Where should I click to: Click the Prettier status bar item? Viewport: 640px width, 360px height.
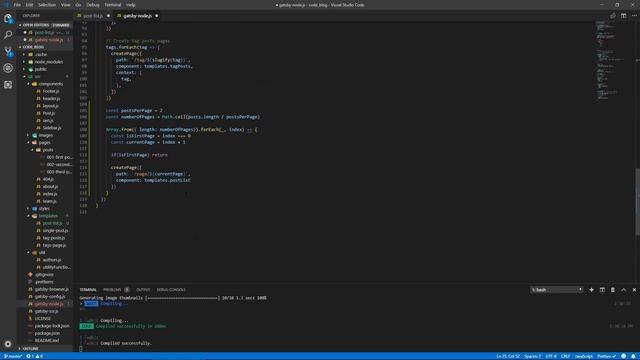coord(607,356)
